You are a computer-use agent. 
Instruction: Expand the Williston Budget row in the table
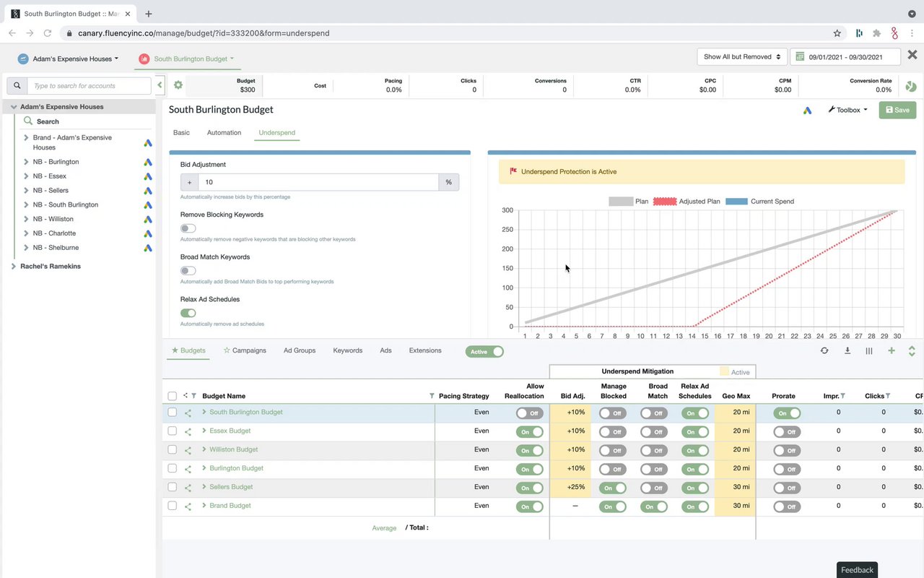point(204,449)
